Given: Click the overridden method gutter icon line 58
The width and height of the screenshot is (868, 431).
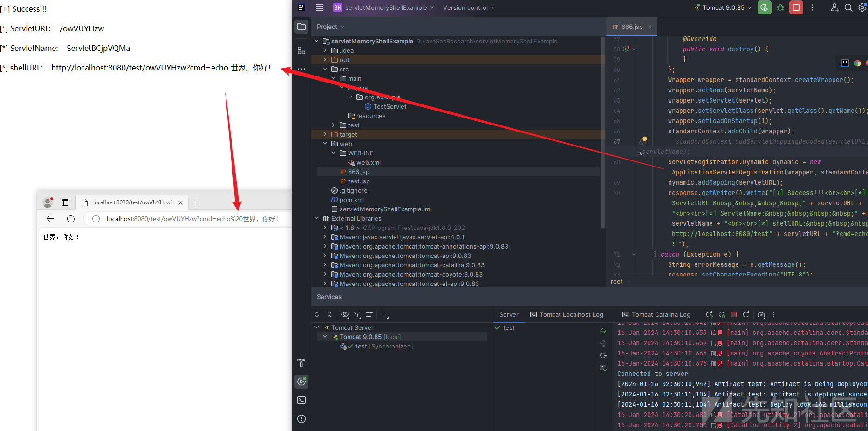Looking at the screenshot, I should 626,49.
